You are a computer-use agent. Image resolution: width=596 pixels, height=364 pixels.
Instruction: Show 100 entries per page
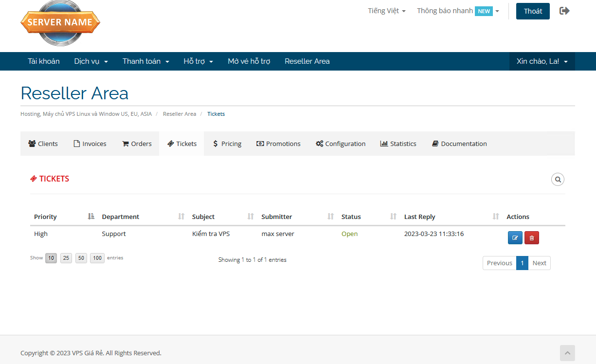tap(97, 258)
